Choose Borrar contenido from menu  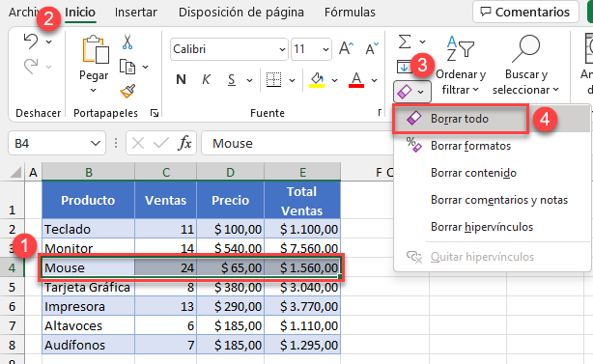pos(492,173)
